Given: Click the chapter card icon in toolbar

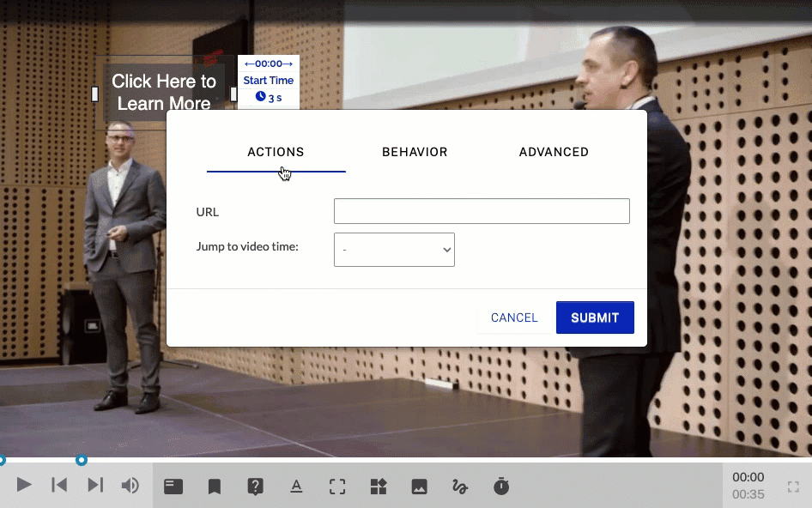Looking at the screenshot, I should click(173, 487).
